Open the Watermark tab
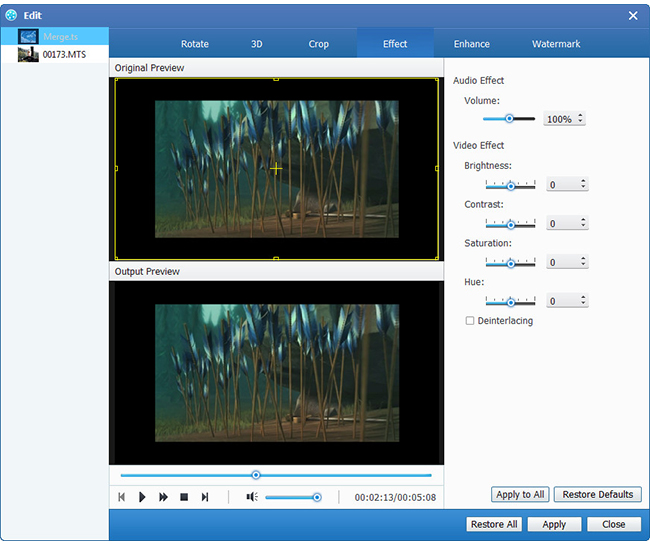650x546 pixels. coord(556,44)
